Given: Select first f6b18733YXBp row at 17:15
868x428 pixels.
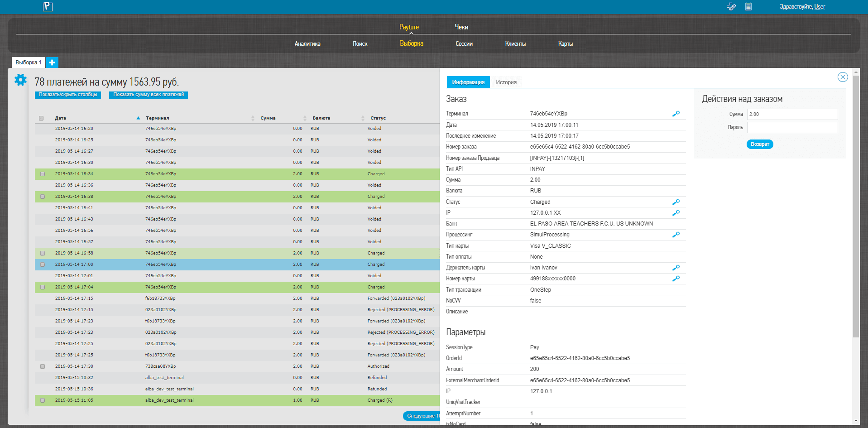Looking at the screenshot, I should 237,298.
